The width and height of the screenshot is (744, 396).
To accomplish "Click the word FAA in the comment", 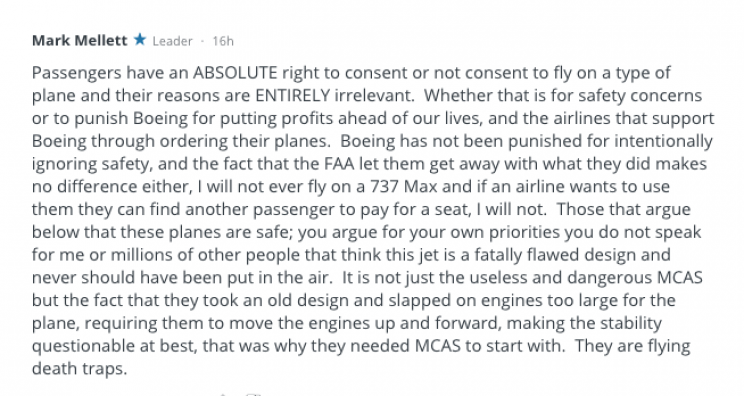I will [x=339, y=164].
